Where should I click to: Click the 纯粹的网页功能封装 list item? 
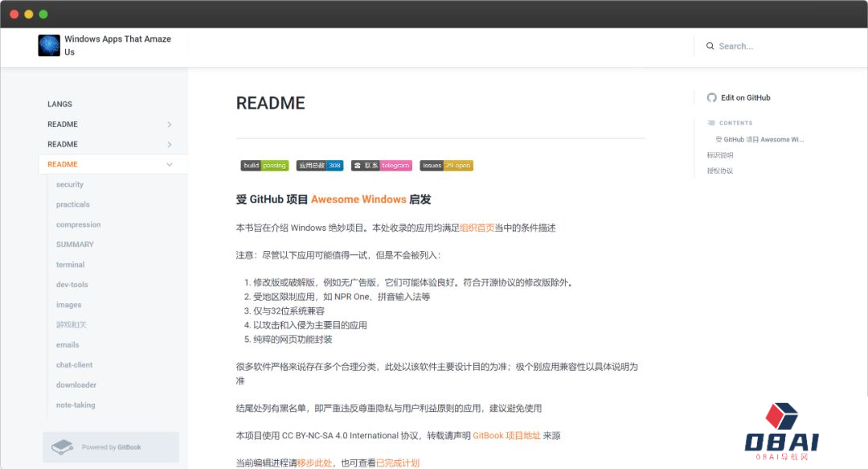pos(293,339)
